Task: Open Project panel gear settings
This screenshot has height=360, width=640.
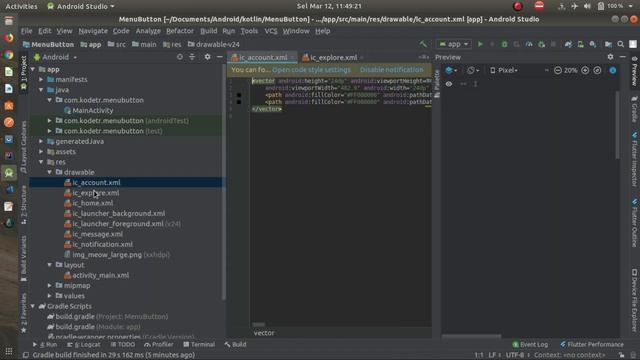Action: point(207,57)
